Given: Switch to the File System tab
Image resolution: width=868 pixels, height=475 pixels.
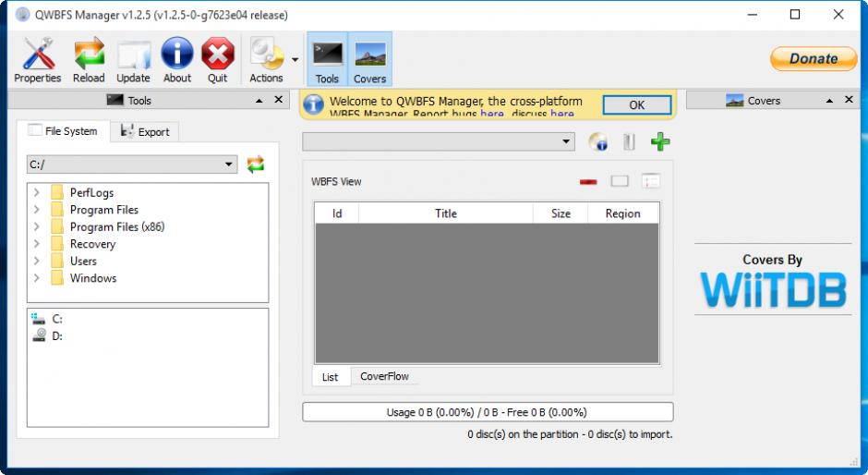Looking at the screenshot, I should [x=63, y=131].
